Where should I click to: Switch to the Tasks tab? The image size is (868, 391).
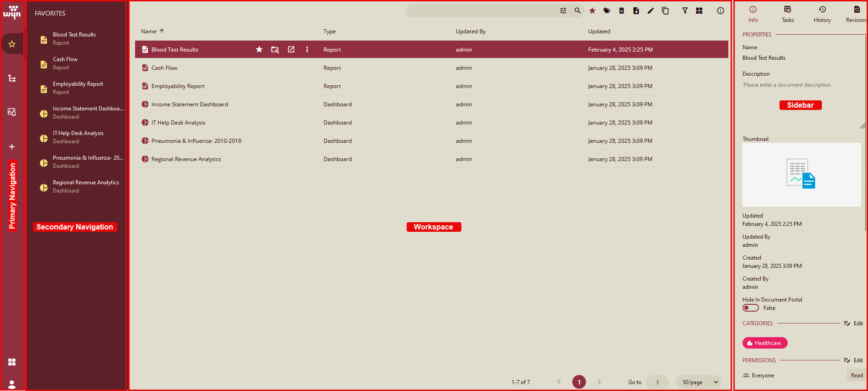787,14
